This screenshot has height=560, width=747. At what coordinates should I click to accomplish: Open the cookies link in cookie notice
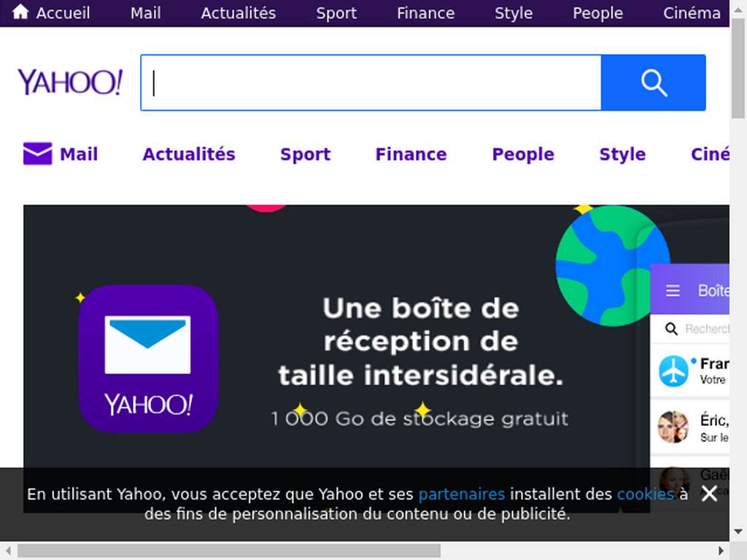tap(646, 494)
